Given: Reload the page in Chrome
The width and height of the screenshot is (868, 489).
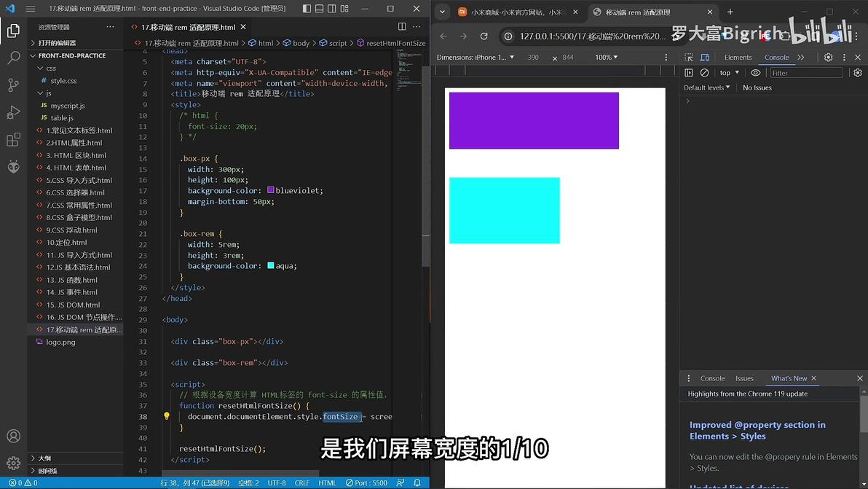Looking at the screenshot, I should pyautogui.click(x=484, y=36).
